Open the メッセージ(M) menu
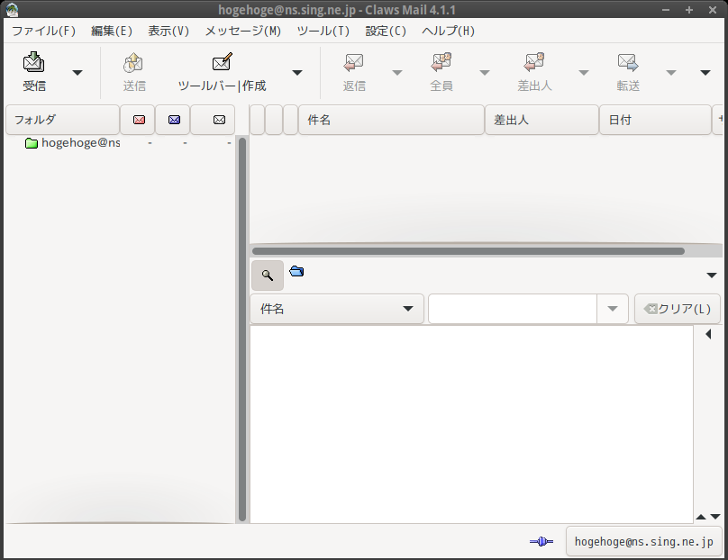 click(243, 32)
